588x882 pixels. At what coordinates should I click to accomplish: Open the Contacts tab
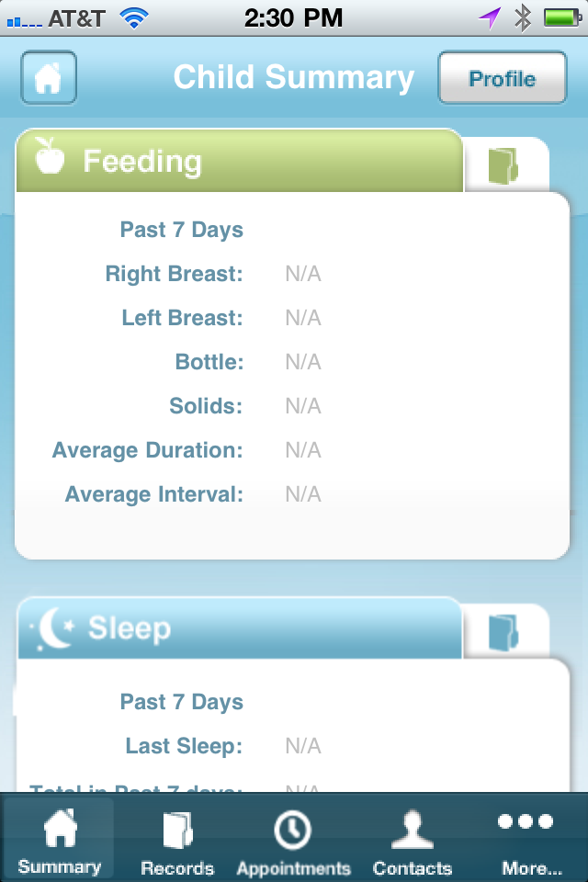[412, 838]
